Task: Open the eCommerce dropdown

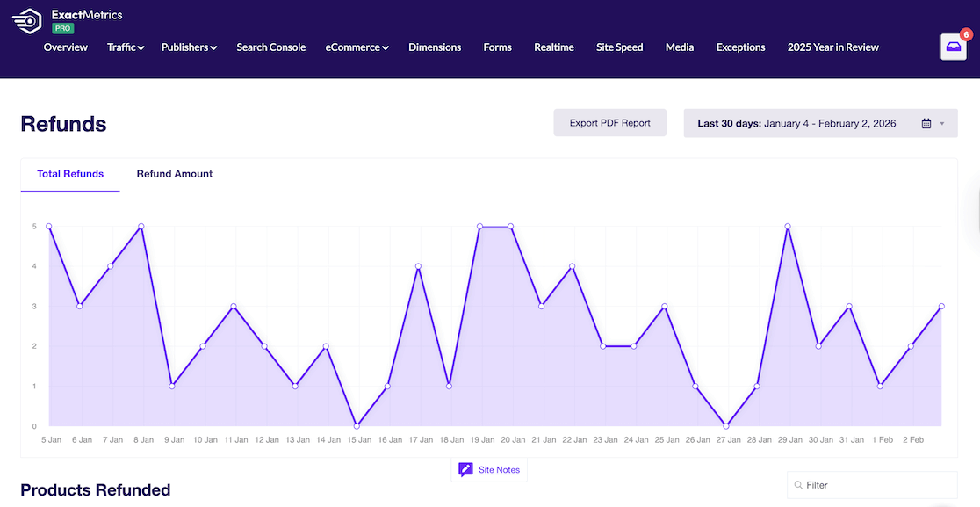Action: click(x=357, y=47)
